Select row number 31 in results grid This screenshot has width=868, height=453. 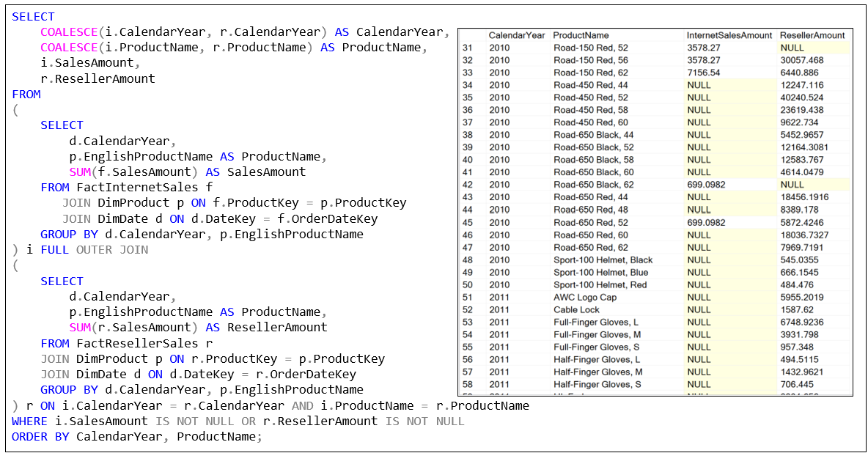coord(468,48)
